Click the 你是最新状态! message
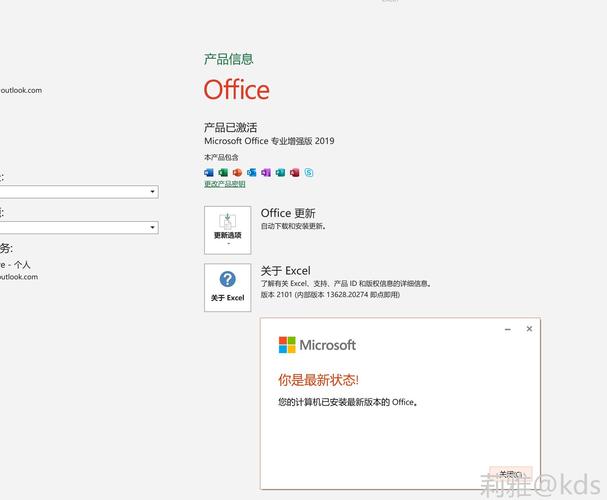 [x=318, y=380]
